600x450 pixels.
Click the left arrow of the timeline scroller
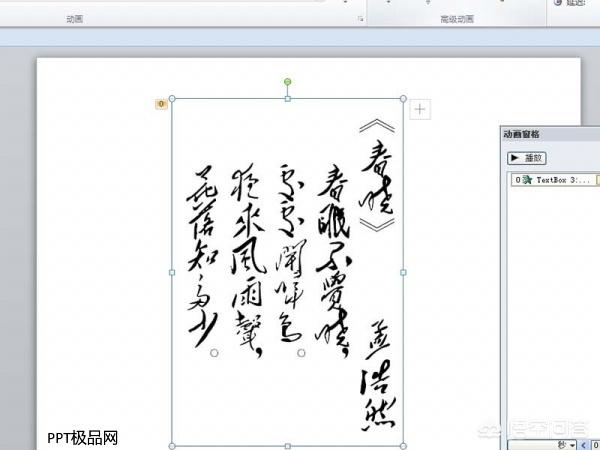(x=584, y=445)
